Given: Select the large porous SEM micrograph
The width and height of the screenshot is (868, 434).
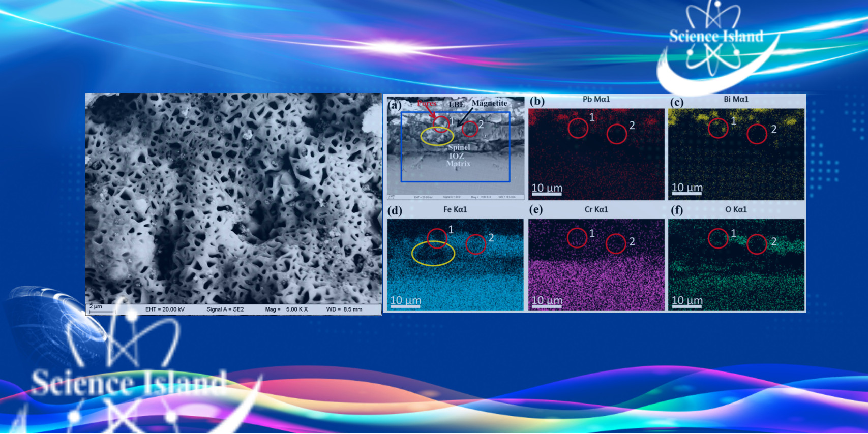Looking at the screenshot, I should point(233,198).
